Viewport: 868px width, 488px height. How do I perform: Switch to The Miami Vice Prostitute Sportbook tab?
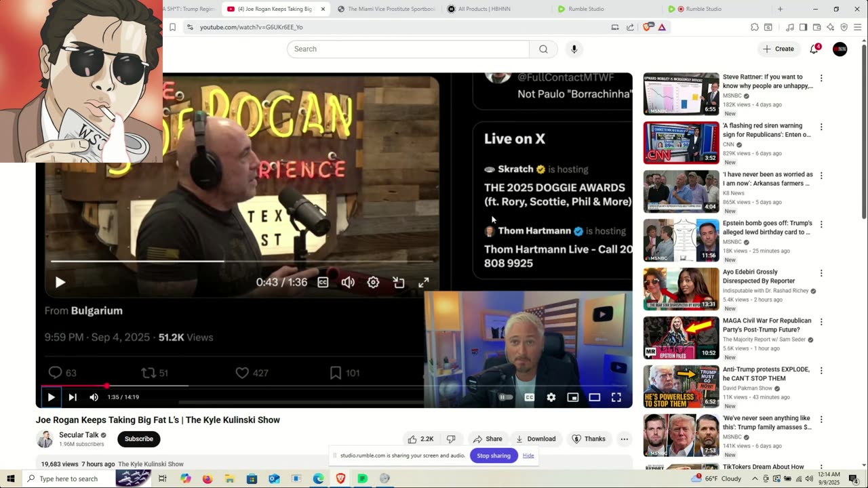pyautogui.click(x=387, y=9)
